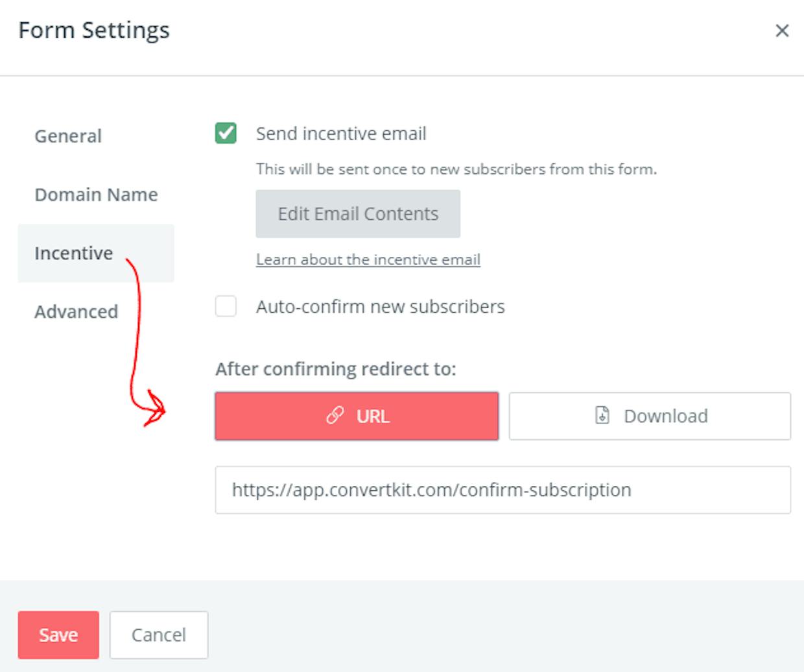Click the 'sent once to new subscribers' note
This screenshot has height=672, width=804.
click(x=456, y=169)
